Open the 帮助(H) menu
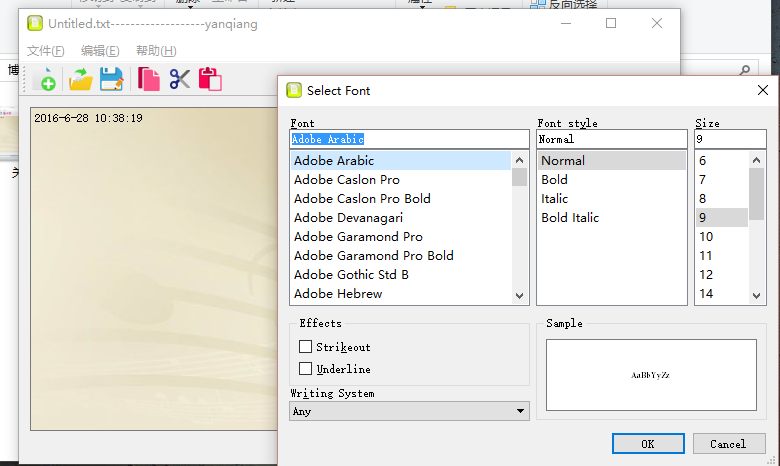 pyautogui.click(x=156, y=51)
